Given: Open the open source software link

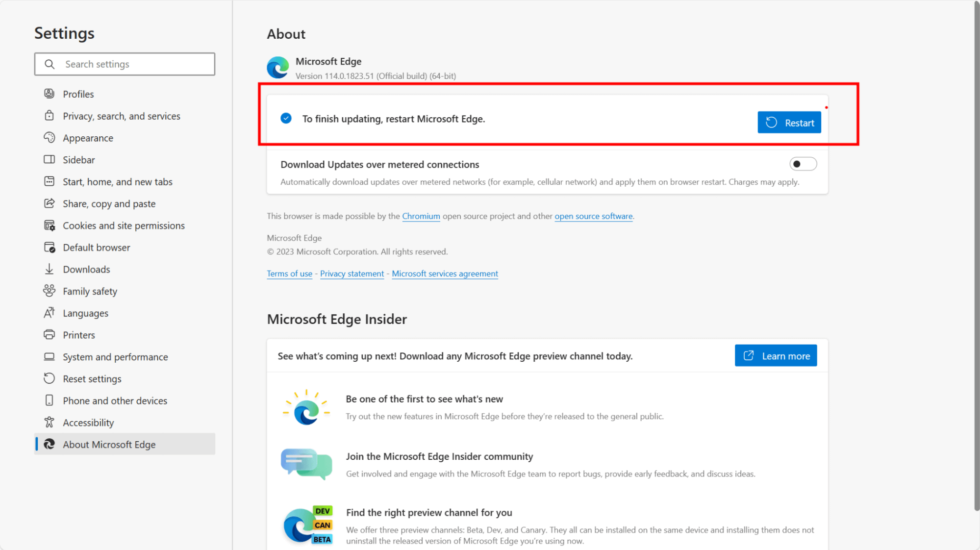Looking at the screenshot, I should coord(593,216).
